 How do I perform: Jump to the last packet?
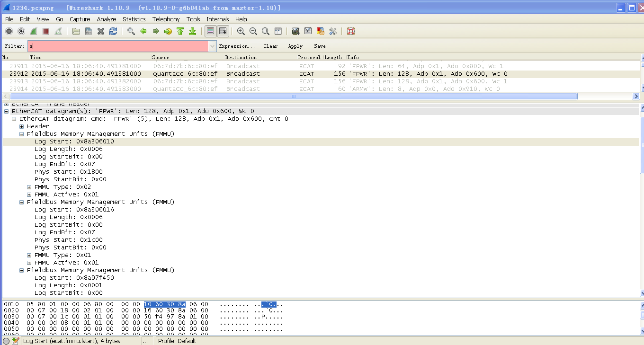[x=193, y=31]
